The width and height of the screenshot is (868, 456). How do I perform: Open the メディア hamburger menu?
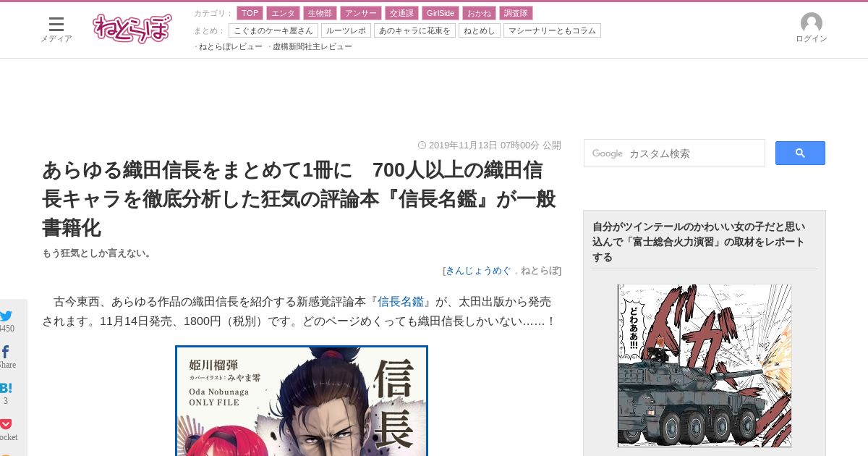tap(56, 30)
